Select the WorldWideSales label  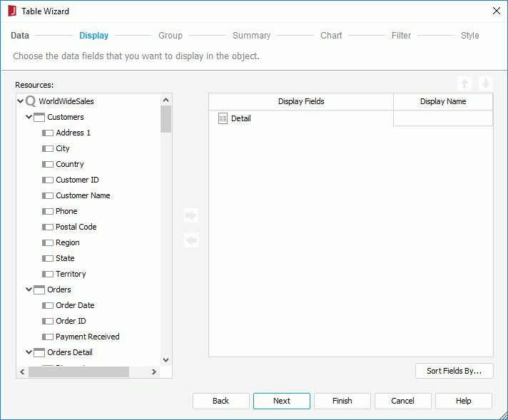click(x=66, y=101)
